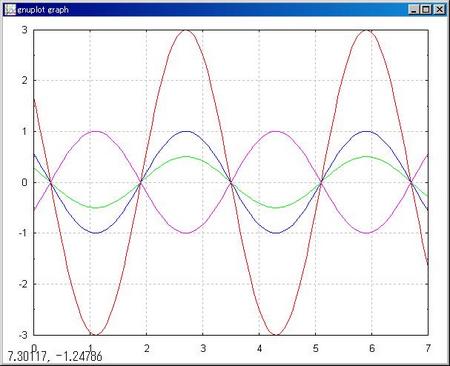Click the red curve's peak near x=2.7
The image size is (450, 366).
[186, 30]
